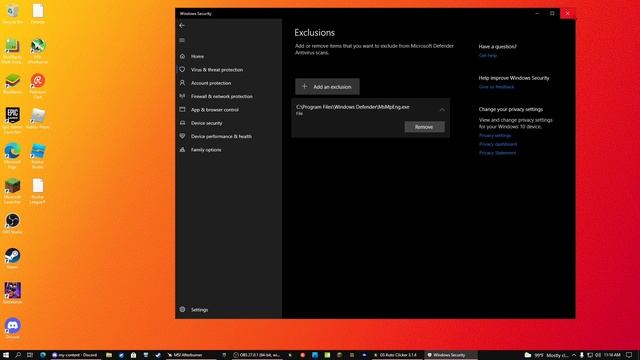This screenshot has height=360, width=640.
Task: Open Windows Security Settings
Action: 200,310
